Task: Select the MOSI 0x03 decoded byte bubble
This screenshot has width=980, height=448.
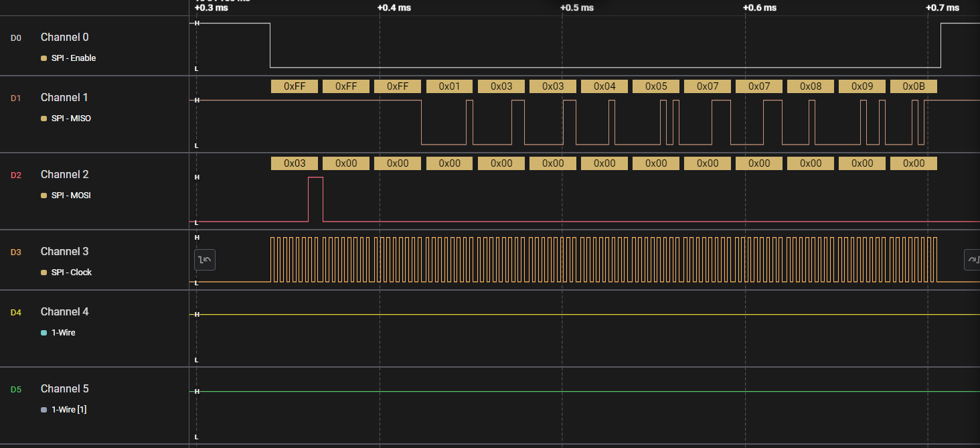Action: tap(295, 163)
